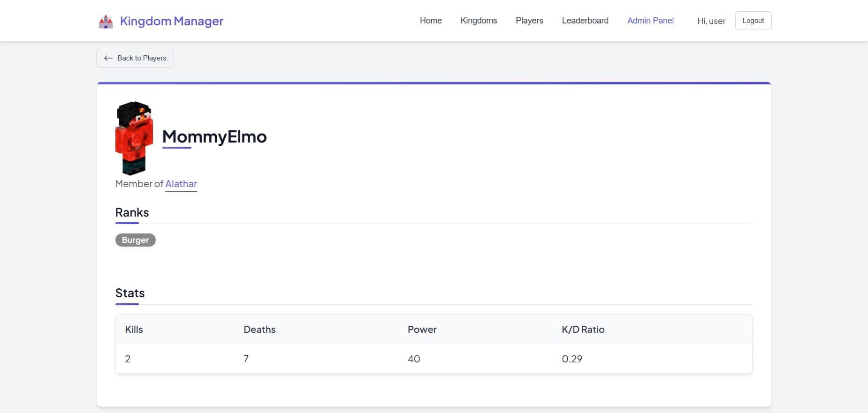Image resolution: width=868 pixels, height=413 pixels.
Task: Click the Power column header
Action: tap(422, 330)
